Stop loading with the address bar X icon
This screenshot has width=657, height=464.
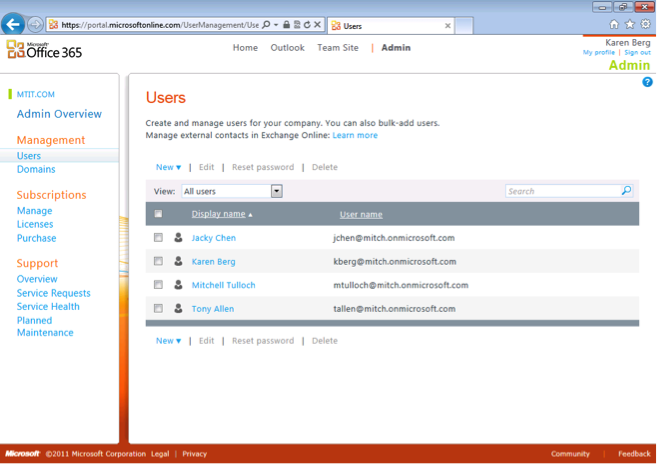click(x=318, y=25)
